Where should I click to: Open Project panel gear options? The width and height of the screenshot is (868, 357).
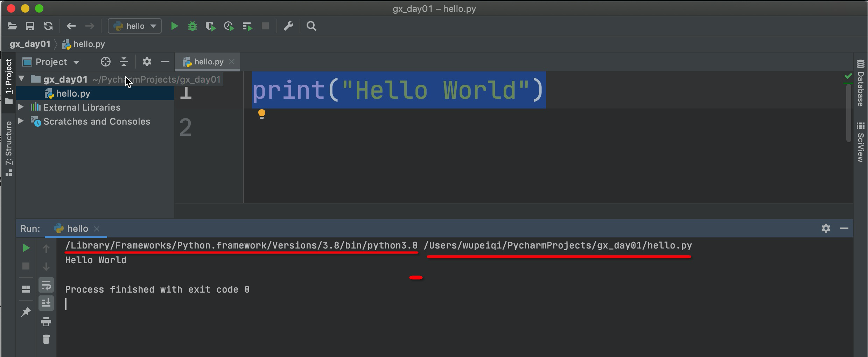(x=147, y=62)
